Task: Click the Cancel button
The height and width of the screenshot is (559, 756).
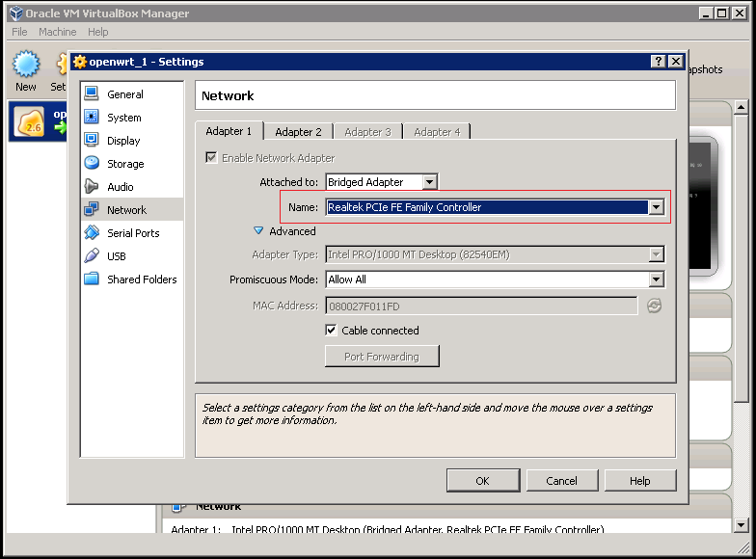Action: point(561,480)
